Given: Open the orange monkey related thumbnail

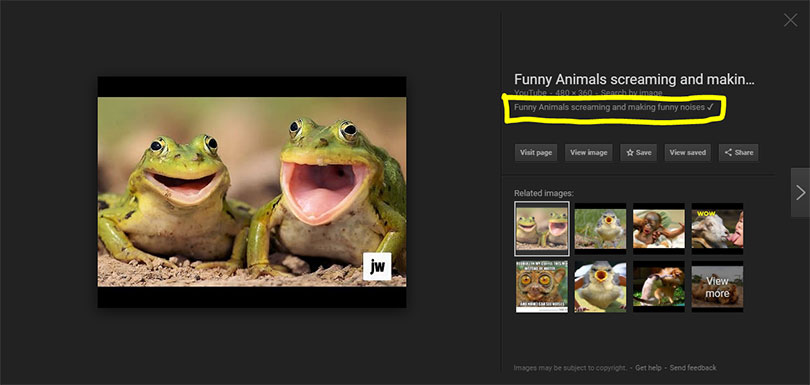Looking at the screenshot, I should click(659, 286).
